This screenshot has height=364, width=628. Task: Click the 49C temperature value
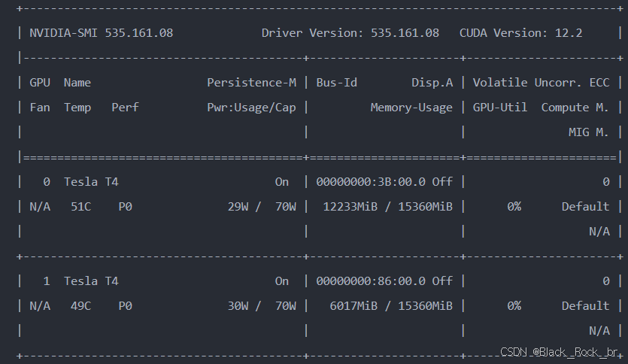point(81,306)
